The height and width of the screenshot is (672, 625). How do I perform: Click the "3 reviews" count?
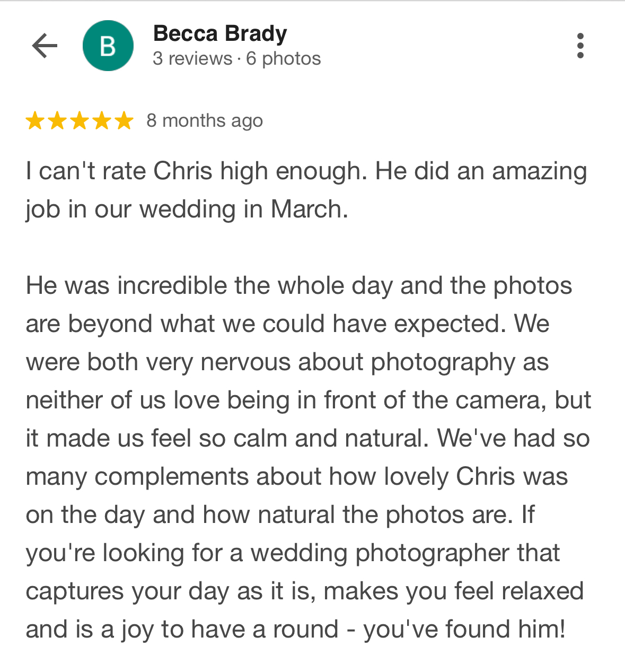tap(192, 58)
